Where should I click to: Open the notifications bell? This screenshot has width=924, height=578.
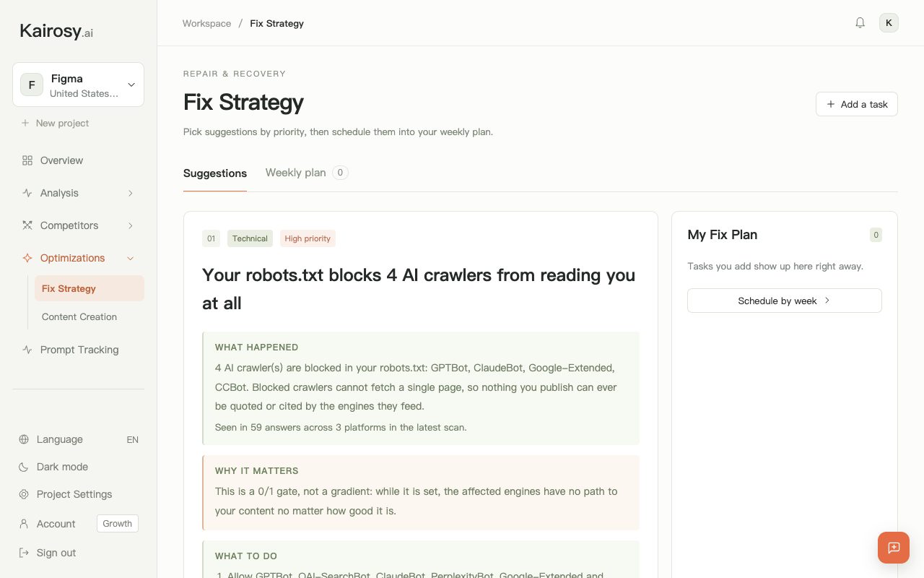(860, 23)
